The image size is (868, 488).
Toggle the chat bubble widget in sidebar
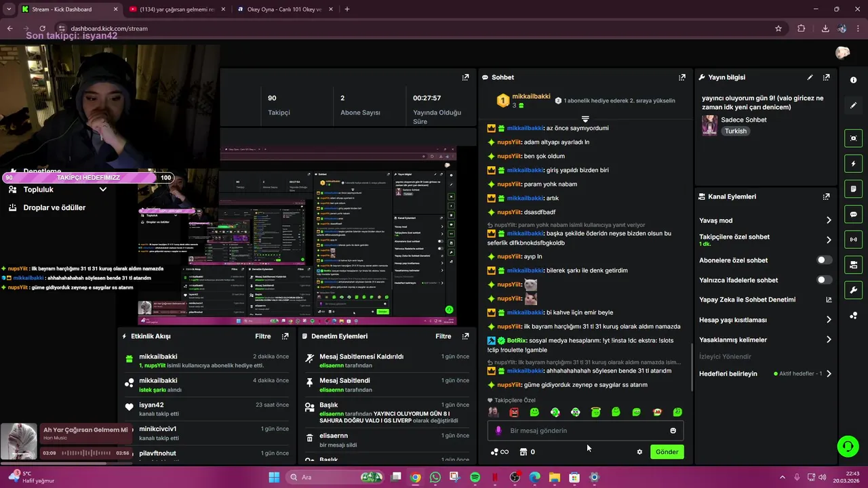[x=853, y=214]
